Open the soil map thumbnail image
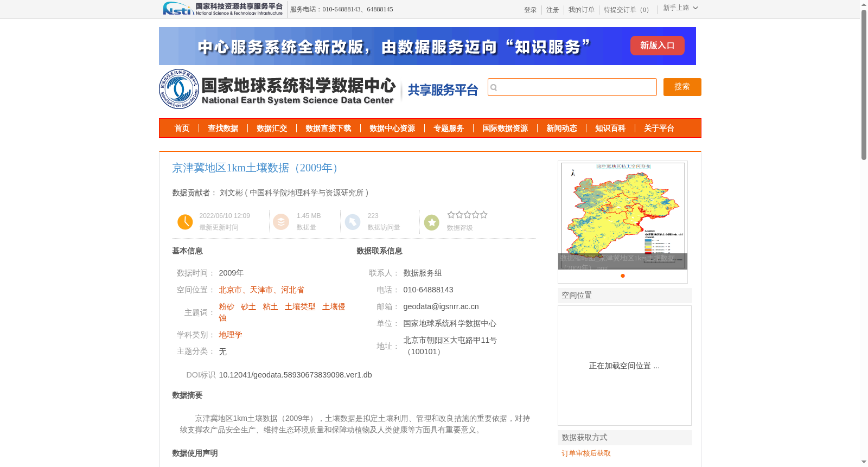This screenshot has height=467, width=868. point(623,215)
